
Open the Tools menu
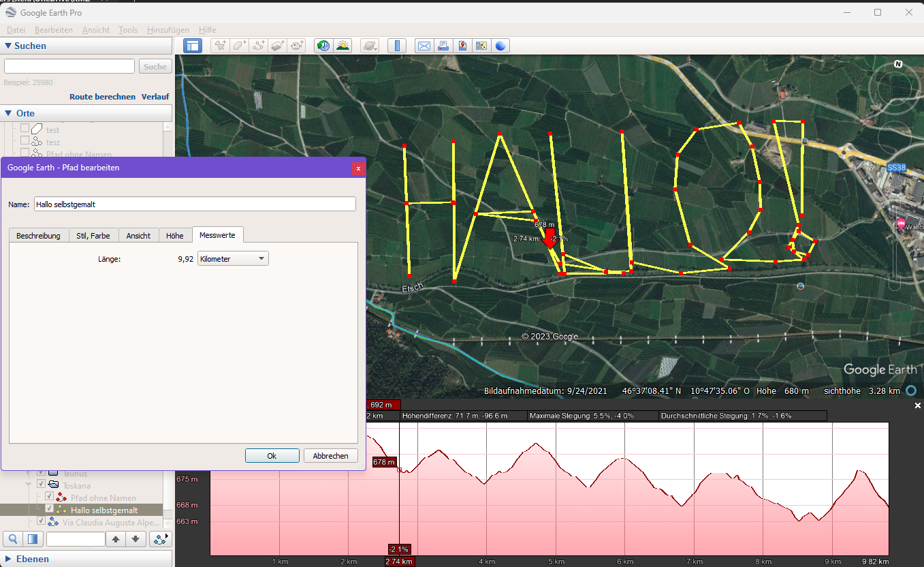click(x=128, y=30)
